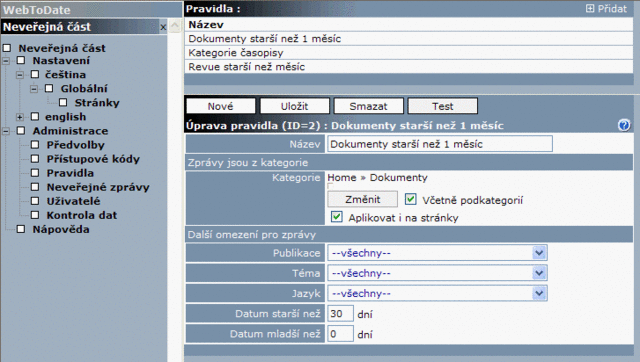Click the Datum starší než field
This screenshot has width=640, height=362.
coord(340,313)
